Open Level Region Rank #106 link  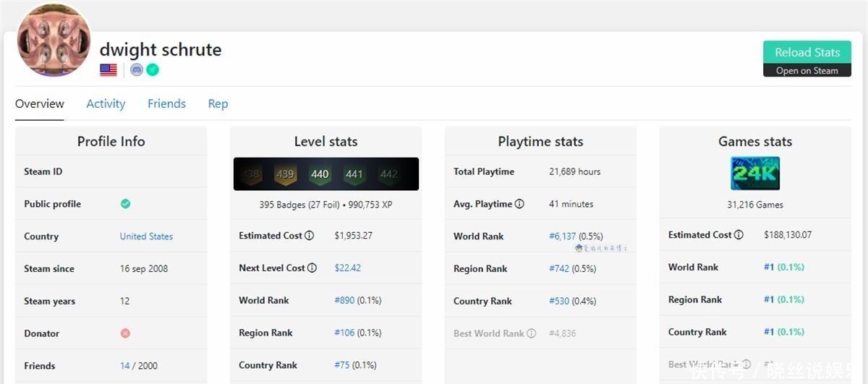(x=344, y=333)
